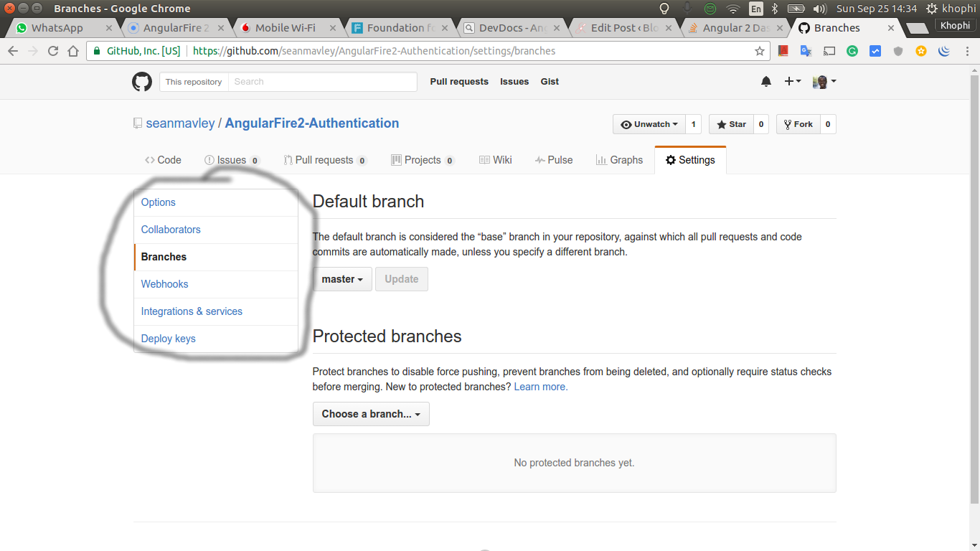Click the Grammarly extension icon
The height and width of the screenshot is (551, 980).
click(x=852, y=51)
